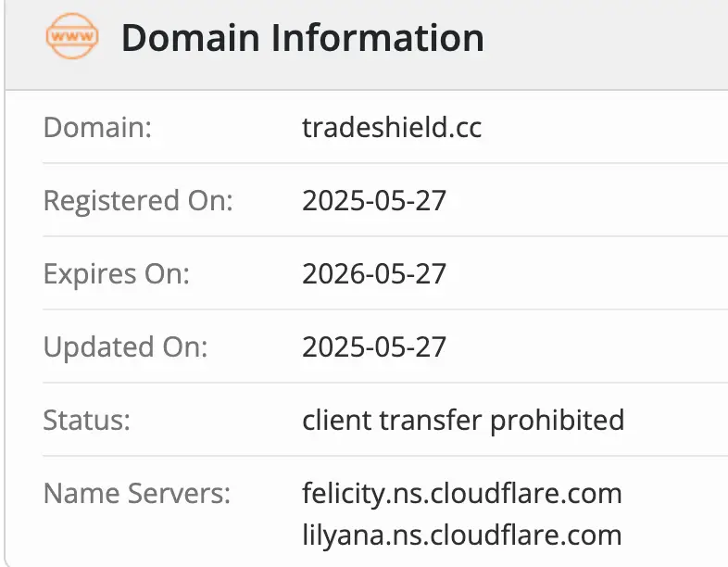The image size is (728, 567).
Task: Click the Registered On: label
Action: [x=138, y=200]
